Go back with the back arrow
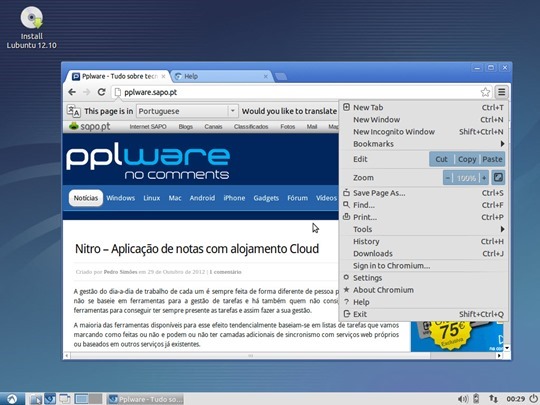Image resolution: width=540 pixels, height=405 pixels. [x=72, y=92]
